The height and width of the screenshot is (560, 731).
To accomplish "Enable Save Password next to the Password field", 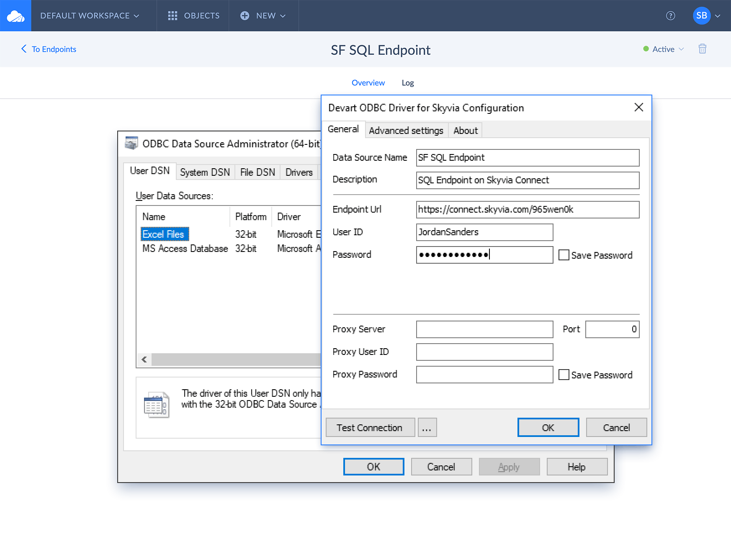I will (564, 255).
